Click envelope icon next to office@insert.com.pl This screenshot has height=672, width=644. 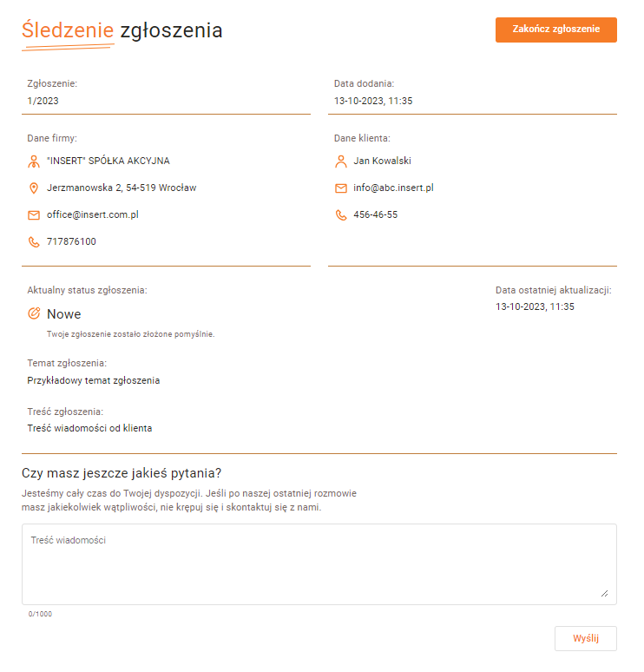(34, 215)
